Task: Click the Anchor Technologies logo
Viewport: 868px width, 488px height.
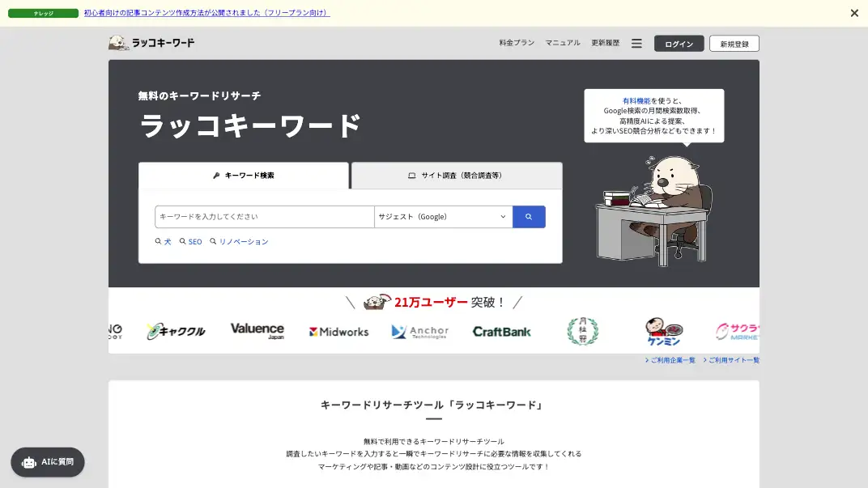Action: tap(419, 332)
